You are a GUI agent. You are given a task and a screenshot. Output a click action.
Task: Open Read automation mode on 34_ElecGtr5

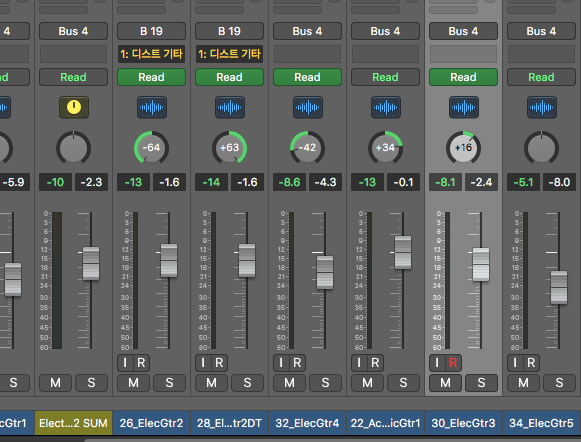coord(541,77)
